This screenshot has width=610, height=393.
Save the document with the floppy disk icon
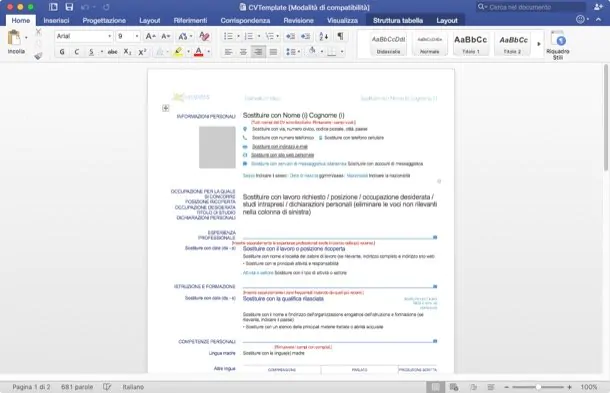point(69,7)
